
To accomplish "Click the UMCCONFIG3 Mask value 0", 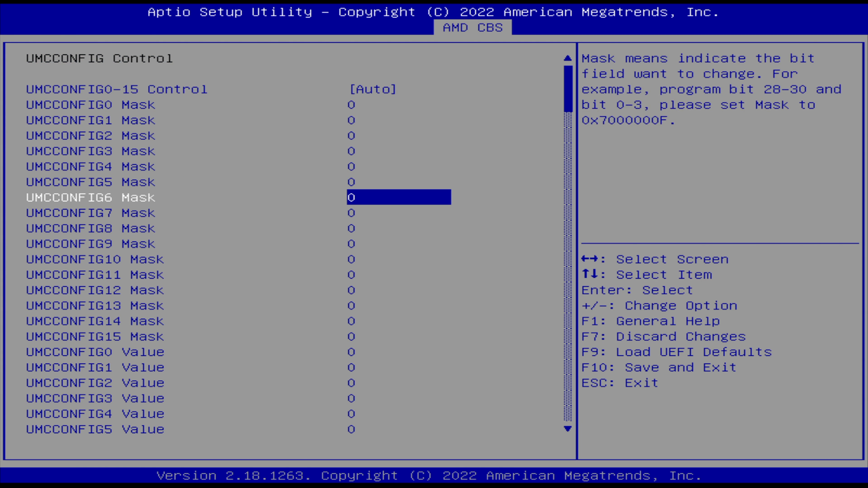I will [351, 151].
